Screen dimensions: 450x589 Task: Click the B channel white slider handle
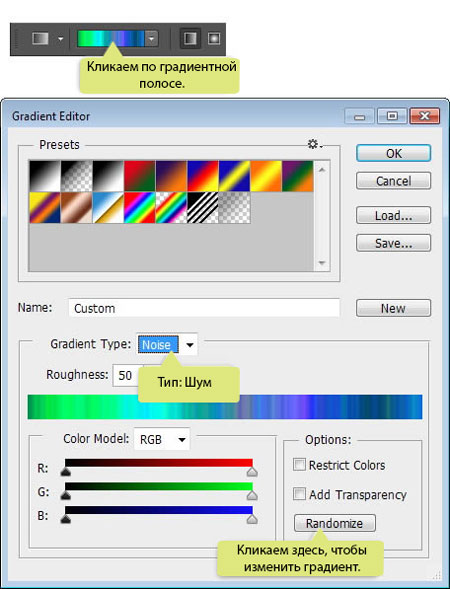[252, 519]
